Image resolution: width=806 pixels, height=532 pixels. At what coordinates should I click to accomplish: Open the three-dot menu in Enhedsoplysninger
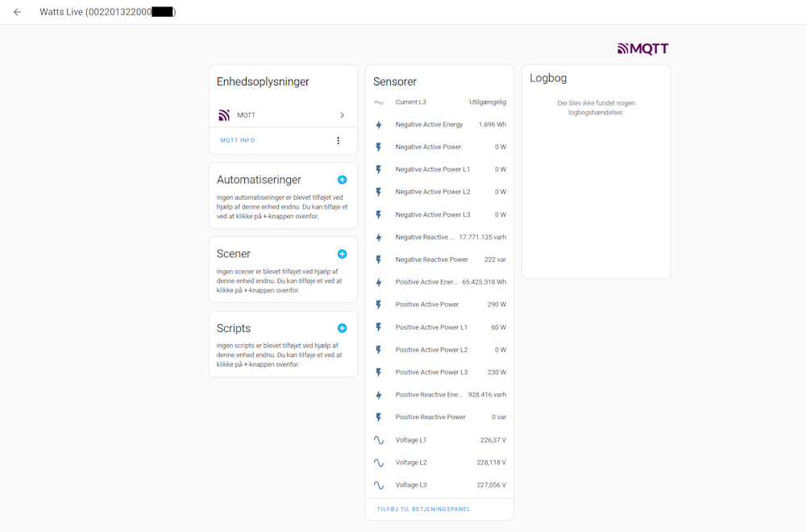point(338,140)
